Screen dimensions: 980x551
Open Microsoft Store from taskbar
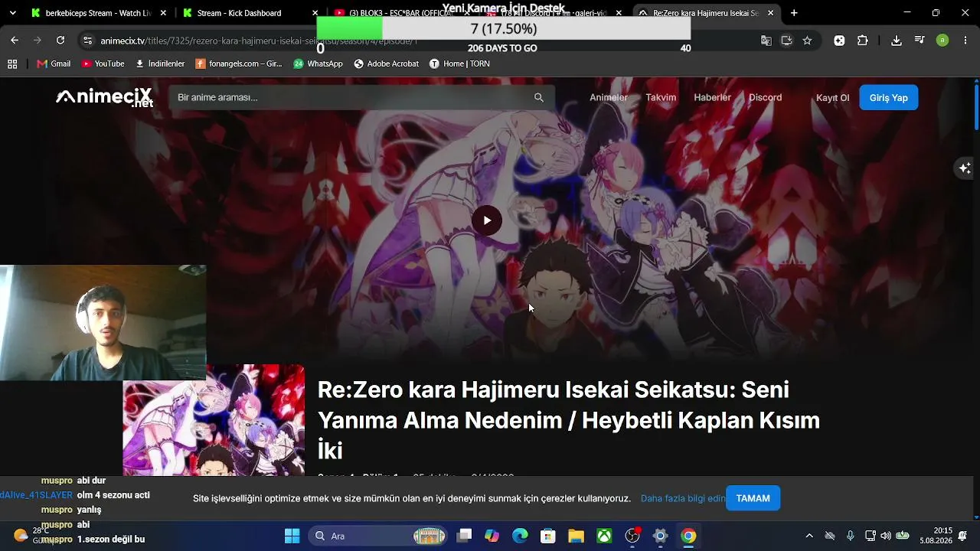click(547, 536)
